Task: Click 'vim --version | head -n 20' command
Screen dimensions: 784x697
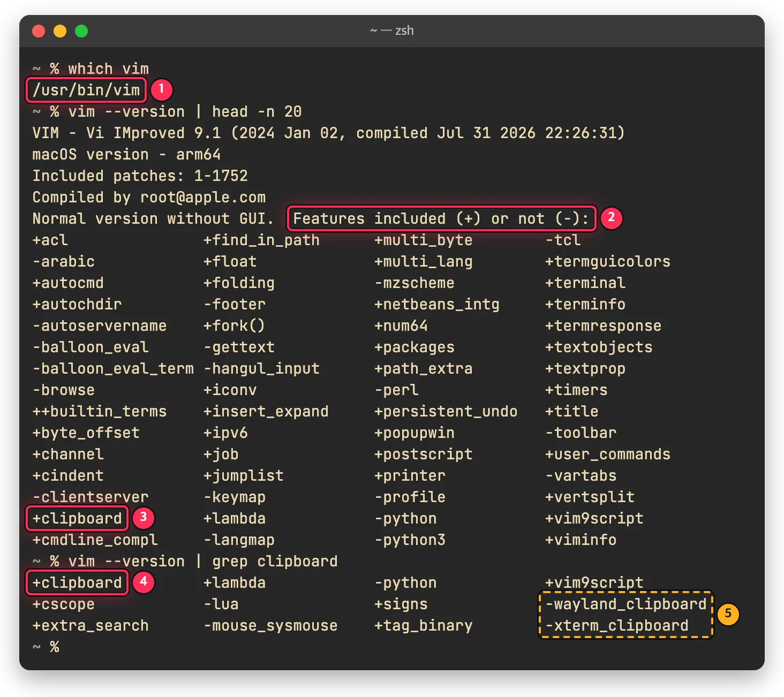Action: [185, 111]
